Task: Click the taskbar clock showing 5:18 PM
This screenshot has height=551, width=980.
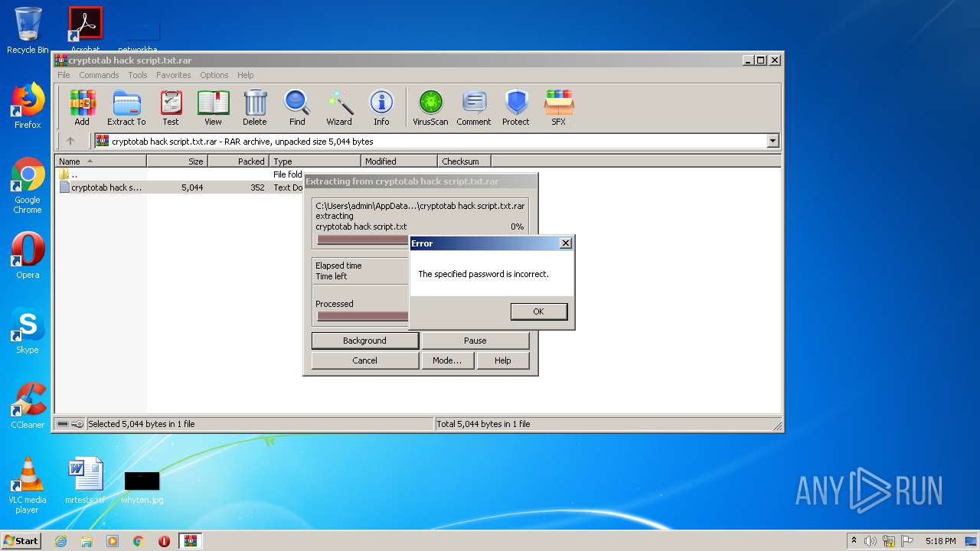Action: 940,541
